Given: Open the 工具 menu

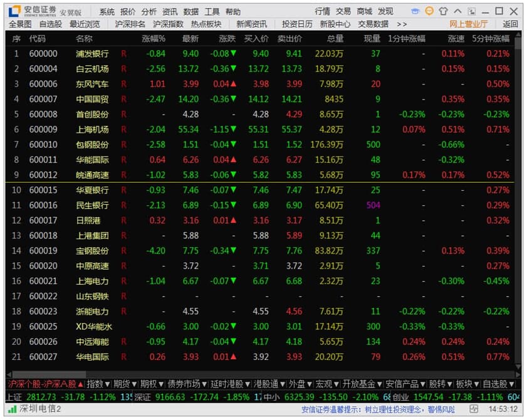Looking at the screenshot, I should (x=212, y=12).
